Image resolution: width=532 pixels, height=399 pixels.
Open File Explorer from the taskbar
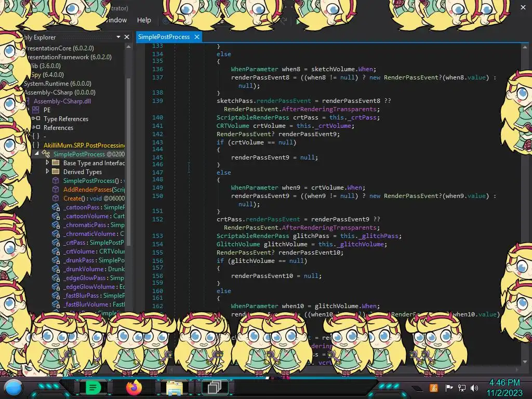coord(175,388)
